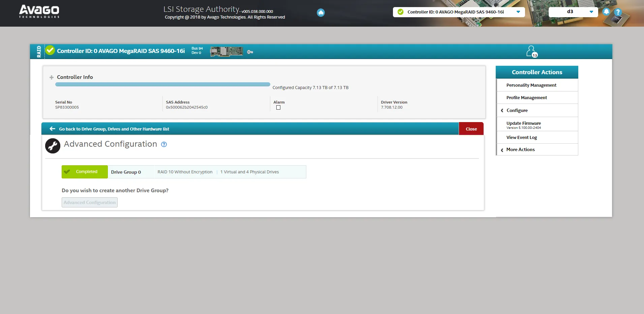Open the Controller ID dropdown at top
644x314 pixels.
[x=518, y=12]
